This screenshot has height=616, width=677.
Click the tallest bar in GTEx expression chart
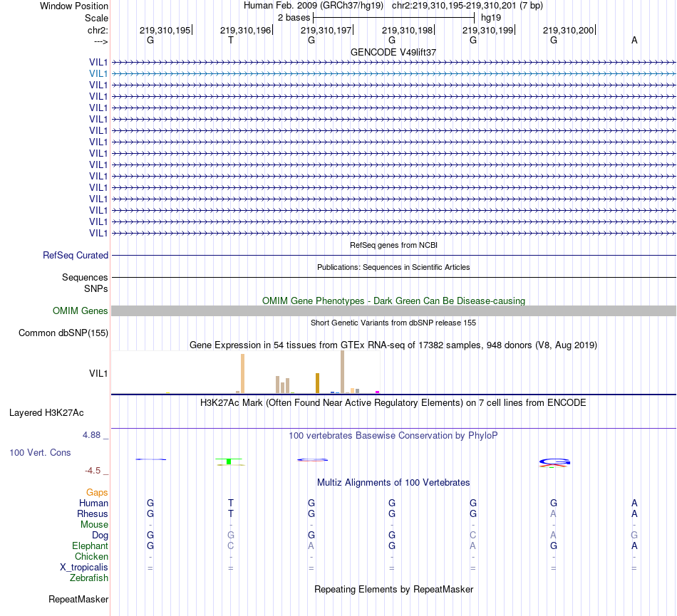342,372
